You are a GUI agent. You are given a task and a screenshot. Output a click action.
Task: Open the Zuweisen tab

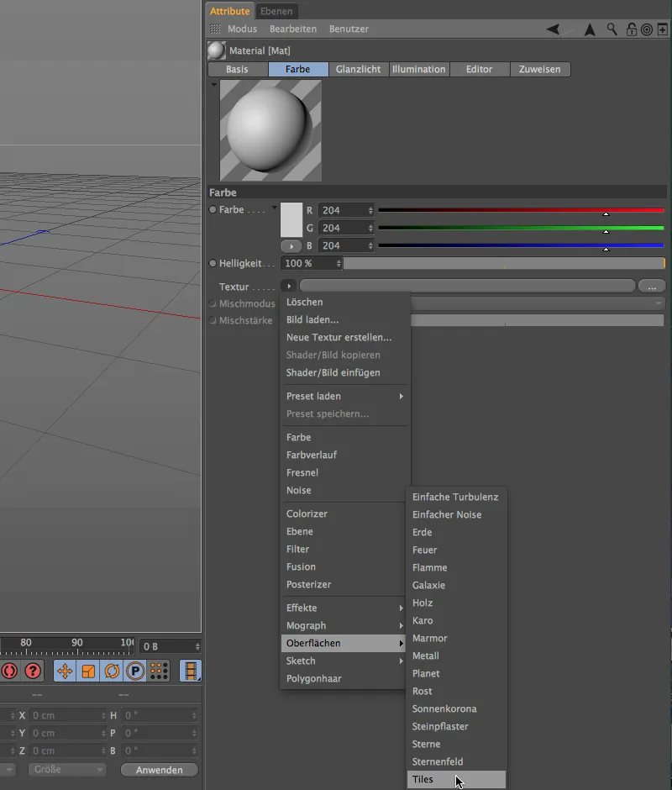[x=540, y=69]
